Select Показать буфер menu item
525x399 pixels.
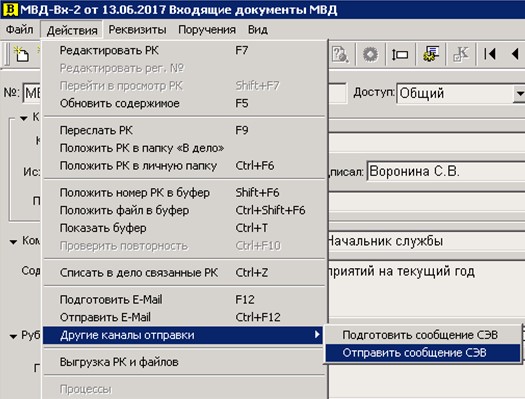(184, 228)
